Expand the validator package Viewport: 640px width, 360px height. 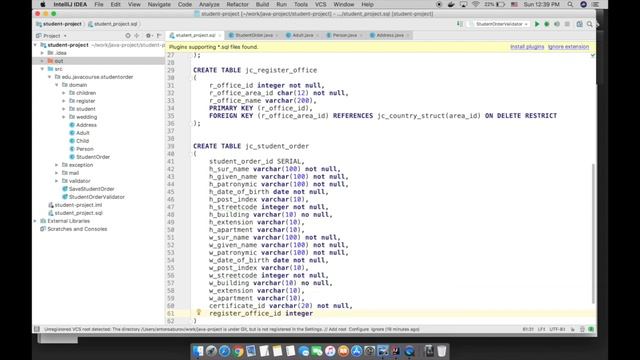coord(57,181)
